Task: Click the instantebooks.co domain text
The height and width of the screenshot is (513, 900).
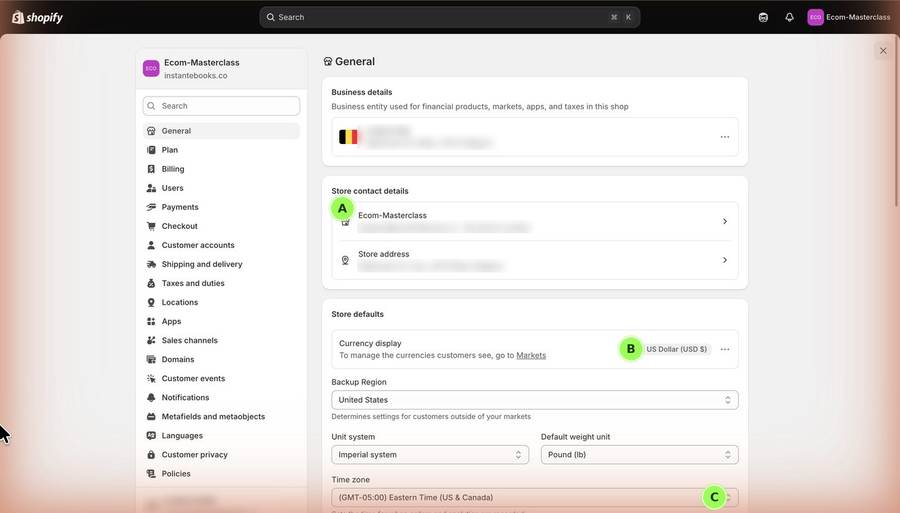Action: pyautogui.click(x=196, y=75)
